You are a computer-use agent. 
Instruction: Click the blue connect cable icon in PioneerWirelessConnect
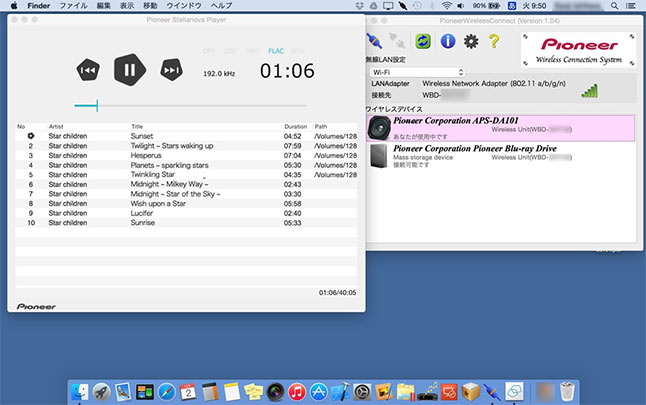[374, 41]
